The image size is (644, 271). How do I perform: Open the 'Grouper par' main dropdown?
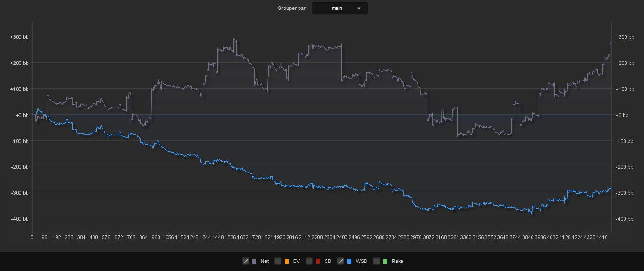340,8
